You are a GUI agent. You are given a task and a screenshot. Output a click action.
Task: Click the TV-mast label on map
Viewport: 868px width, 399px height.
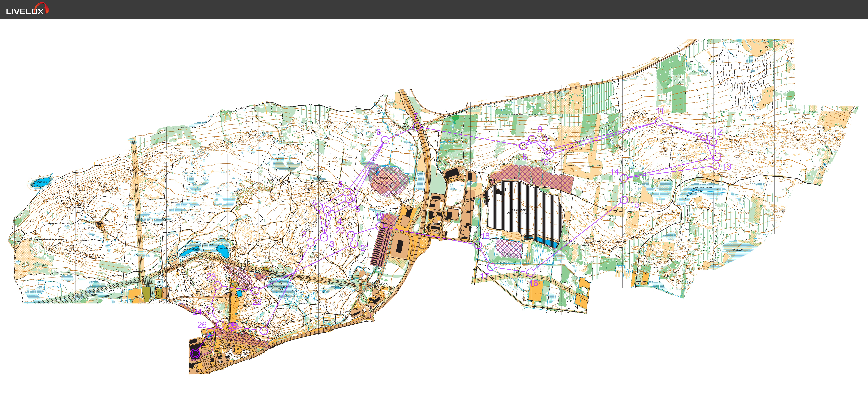[89, 228]
